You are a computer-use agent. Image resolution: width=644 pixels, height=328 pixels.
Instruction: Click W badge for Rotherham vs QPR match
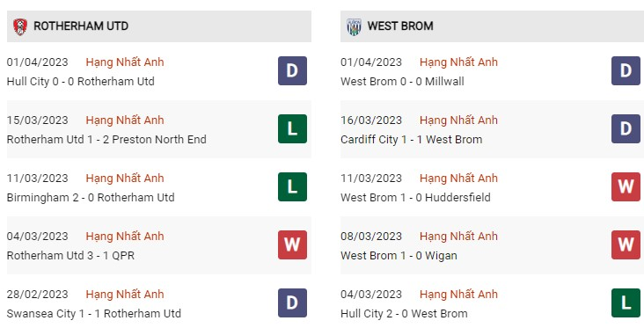click(x=292, y=245)
